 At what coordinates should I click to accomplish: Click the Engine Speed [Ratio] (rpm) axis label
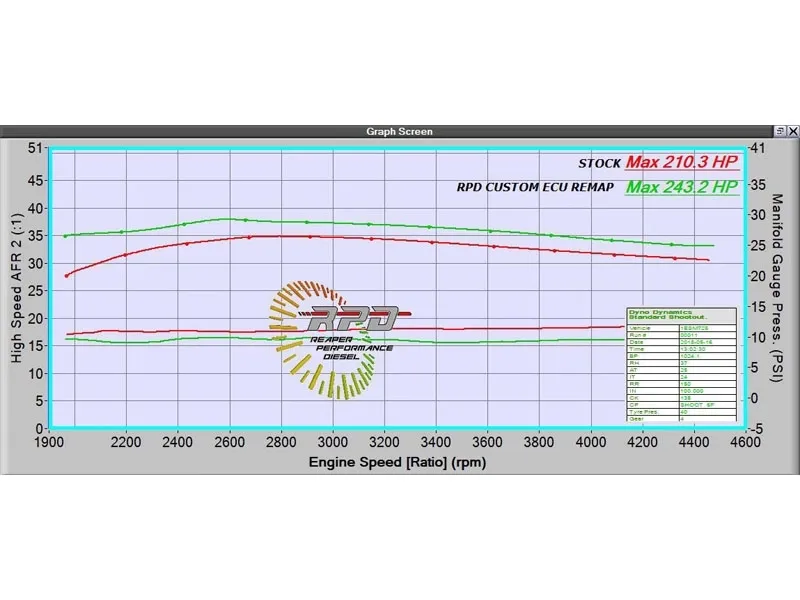click(396, 463)
